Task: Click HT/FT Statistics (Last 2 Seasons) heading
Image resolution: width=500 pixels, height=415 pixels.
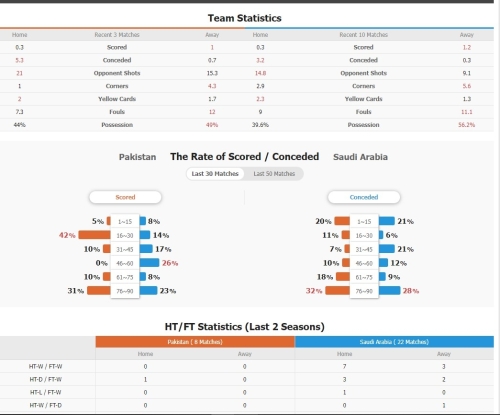Action: coord(245,327)
